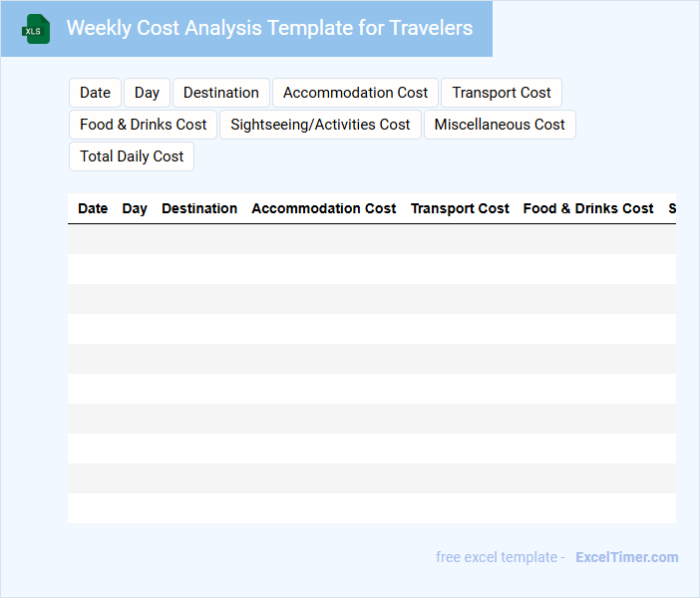700x598 pixels.
Task: Select the Date tag button
Action: pyautogui.click(x=95, y=93)
